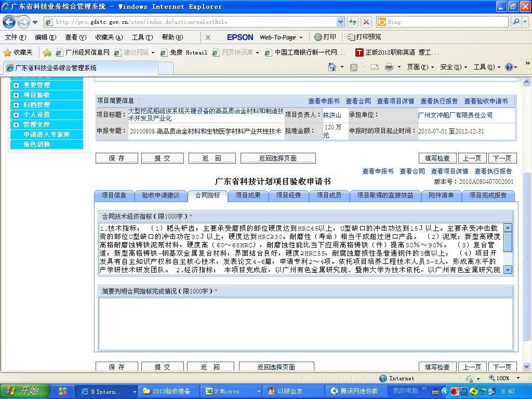This screenshot has height=399, width=532.
Task: Click the upper 填写检查 button
Action: click(x=437, y=158)
